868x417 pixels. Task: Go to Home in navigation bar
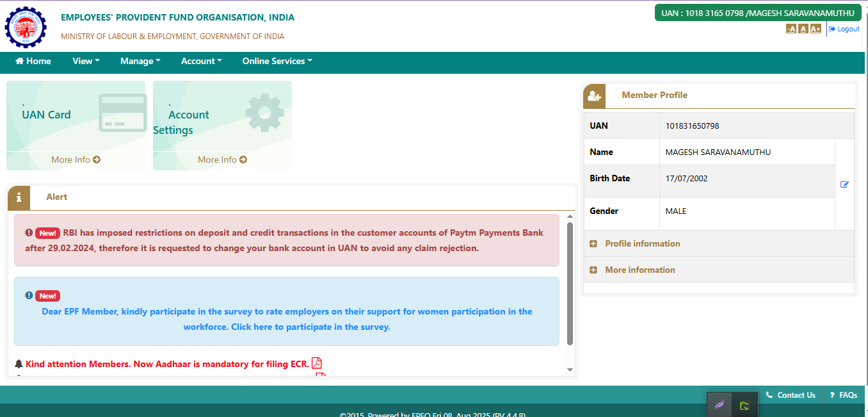coord(33,61)
